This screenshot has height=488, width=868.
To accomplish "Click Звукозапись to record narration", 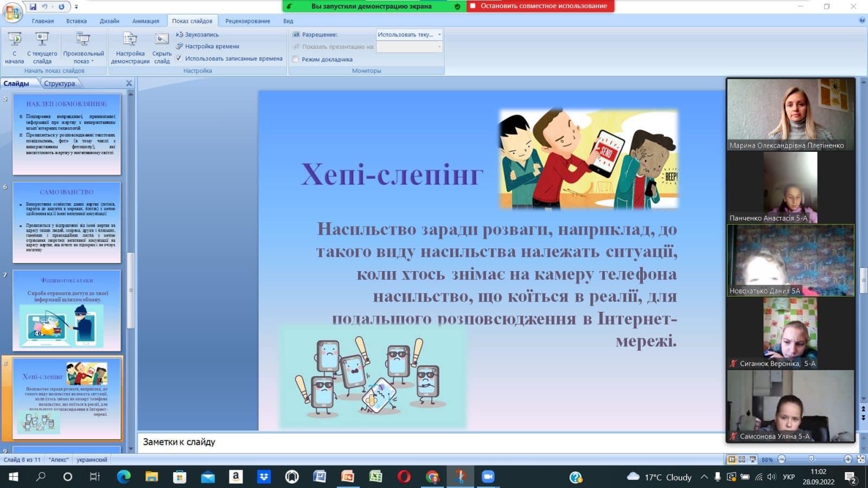I will [197, 34].
